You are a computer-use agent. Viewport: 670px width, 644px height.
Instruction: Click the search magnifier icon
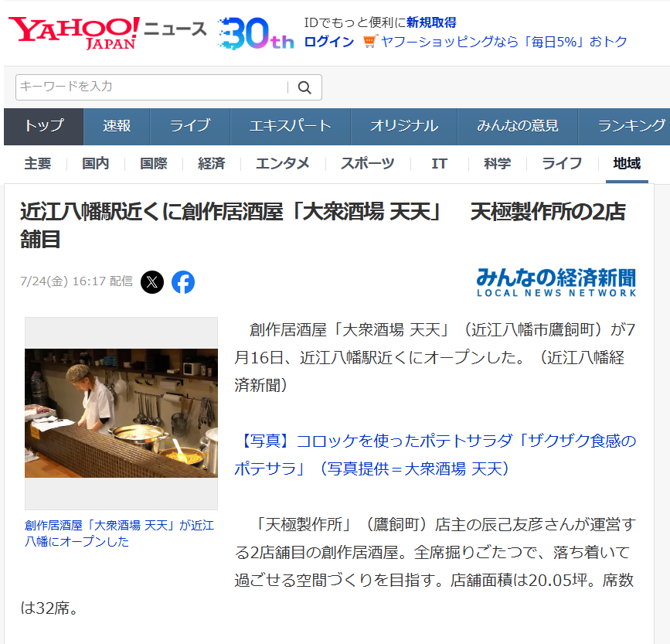304,87
